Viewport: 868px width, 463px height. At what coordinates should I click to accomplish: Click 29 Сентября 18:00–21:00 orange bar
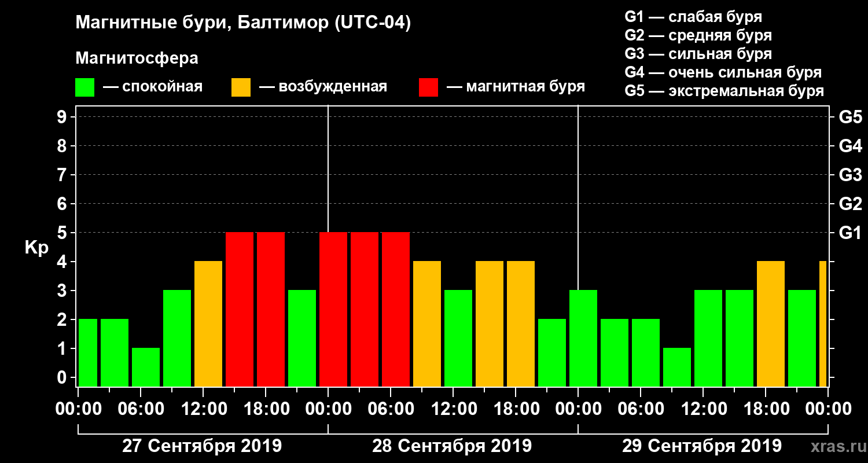(x=771, y=324)
